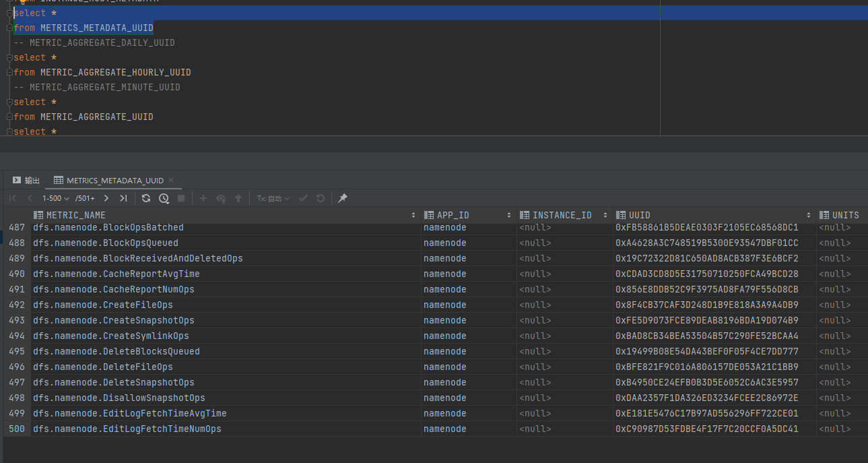Click the revert changes icon in toolbar

221,198
